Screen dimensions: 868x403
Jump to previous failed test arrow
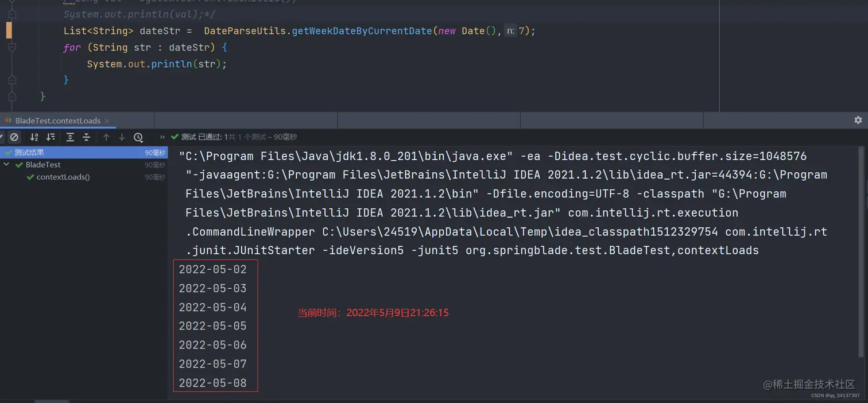click(106, 137)
